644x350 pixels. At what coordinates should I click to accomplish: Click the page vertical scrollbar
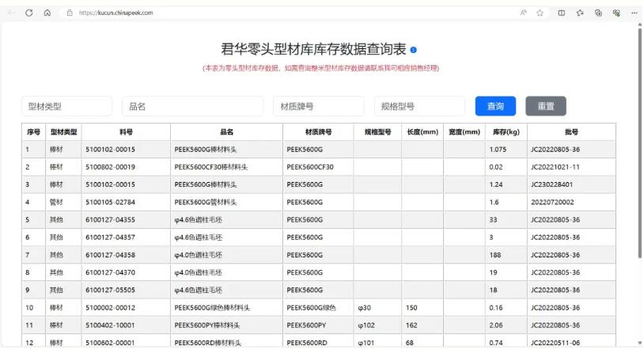coord(639,143)
